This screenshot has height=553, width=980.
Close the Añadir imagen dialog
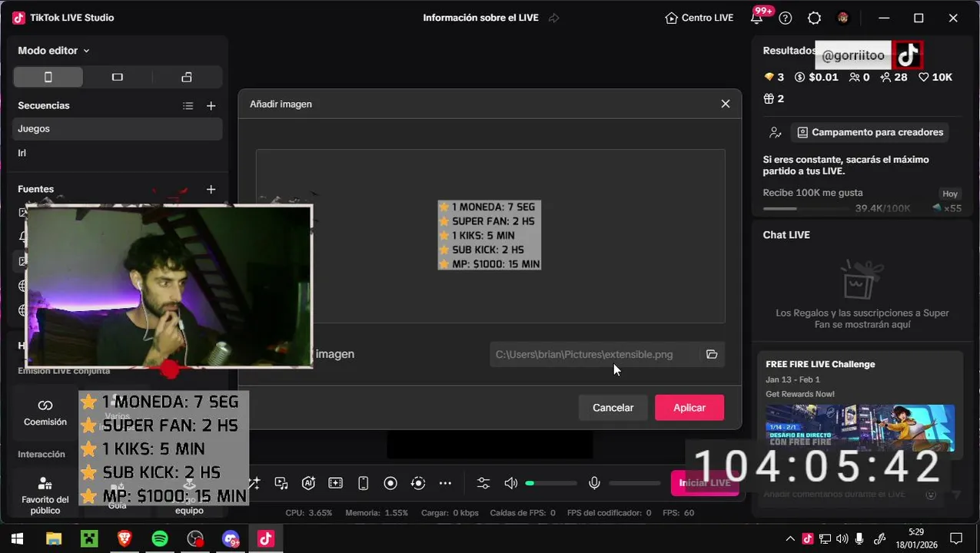[725, 104]
